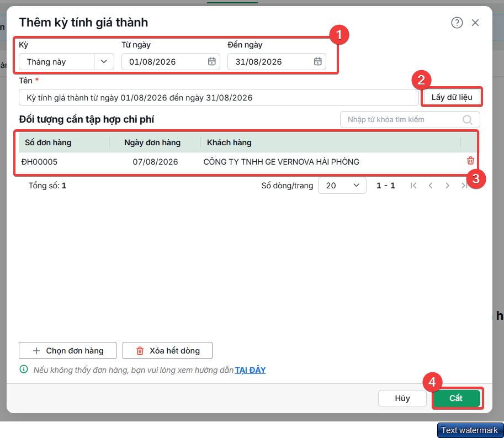Go to next page arrow
504x438 pixels.
point(447,186)
